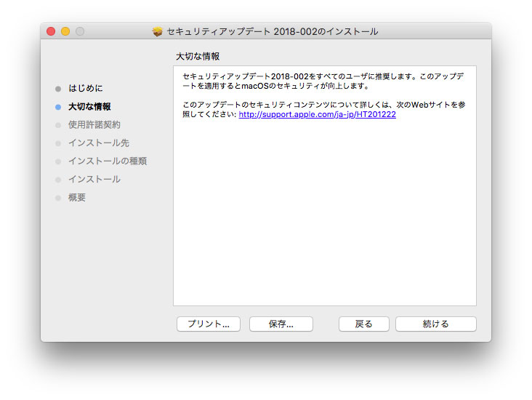This screenshot has width=532, height=400.
Task: Minimize the installer window with yellow button
Action: [x=65, y=31]
